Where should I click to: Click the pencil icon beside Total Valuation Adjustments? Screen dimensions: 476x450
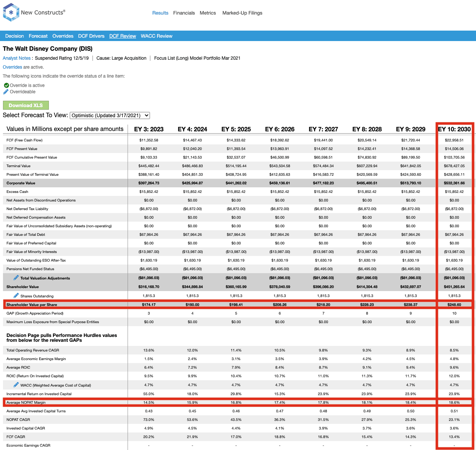[16, 278]
